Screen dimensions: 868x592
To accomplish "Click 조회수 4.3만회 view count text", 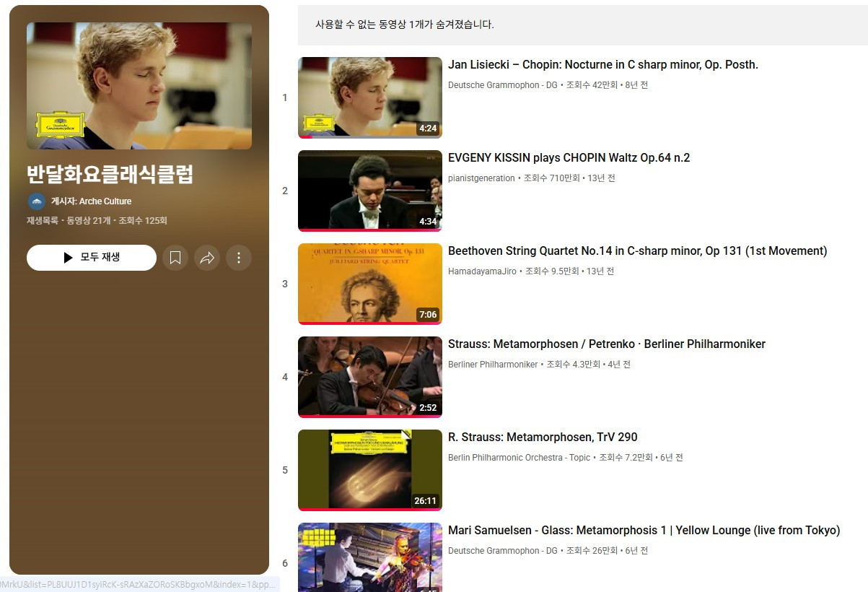I will point(574,365).
